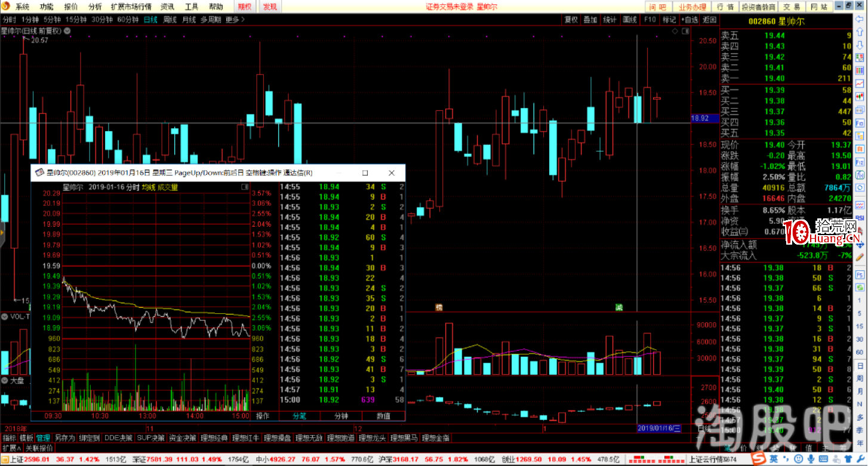Switch popup to 分笔 tab

[298, 416]
